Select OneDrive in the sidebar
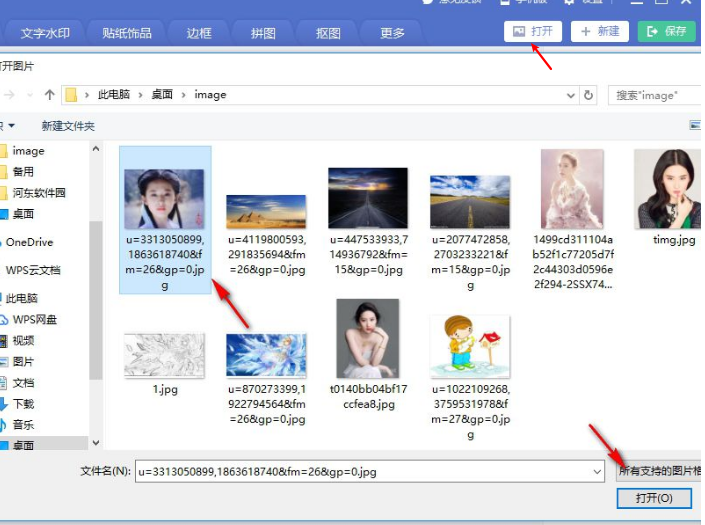 click(x=29, y=242)
